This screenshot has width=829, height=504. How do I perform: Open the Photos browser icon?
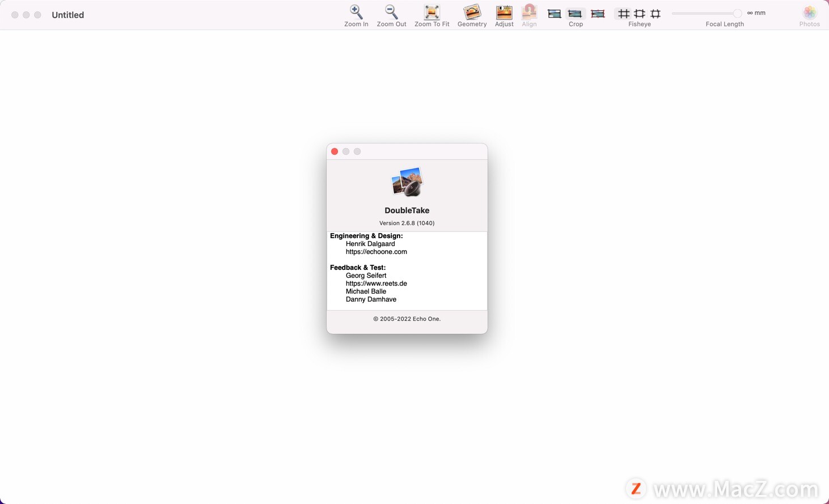810,12
